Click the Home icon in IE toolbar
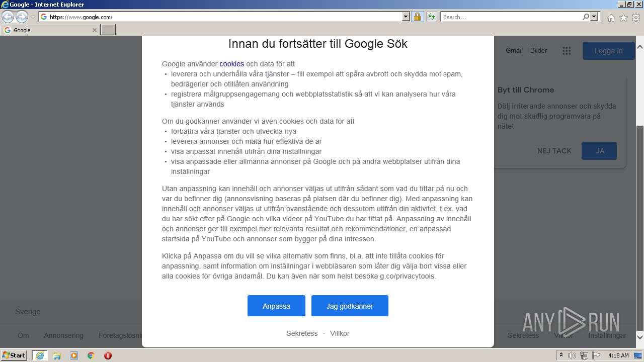Screen dimensions: 644x362 (x=611, y=18)
